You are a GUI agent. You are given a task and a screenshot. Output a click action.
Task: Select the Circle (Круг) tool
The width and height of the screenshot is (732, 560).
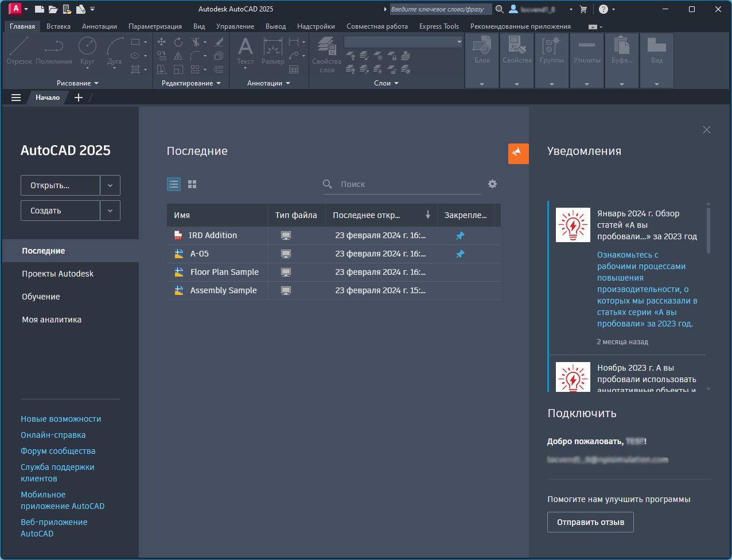[x=87, y=51]
